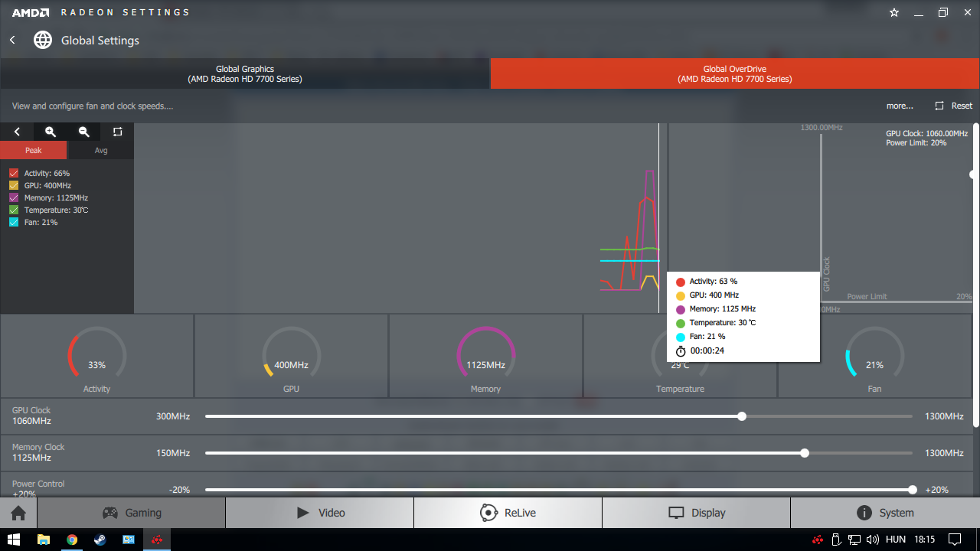The image size is (980, 551).
Task: Click the Memory 1125MHz gauge tile
Action: coord(486,356)
